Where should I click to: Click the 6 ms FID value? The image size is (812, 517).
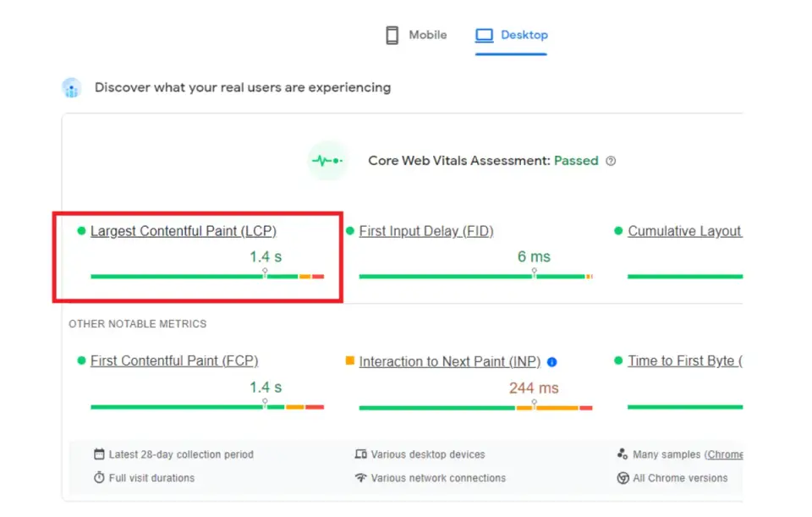[534, 256]
